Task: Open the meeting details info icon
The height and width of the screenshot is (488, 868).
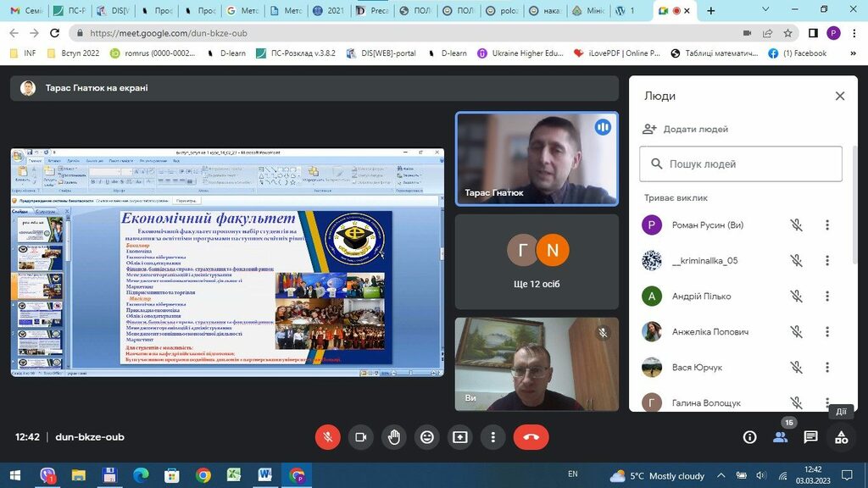Action: point(749,437)
